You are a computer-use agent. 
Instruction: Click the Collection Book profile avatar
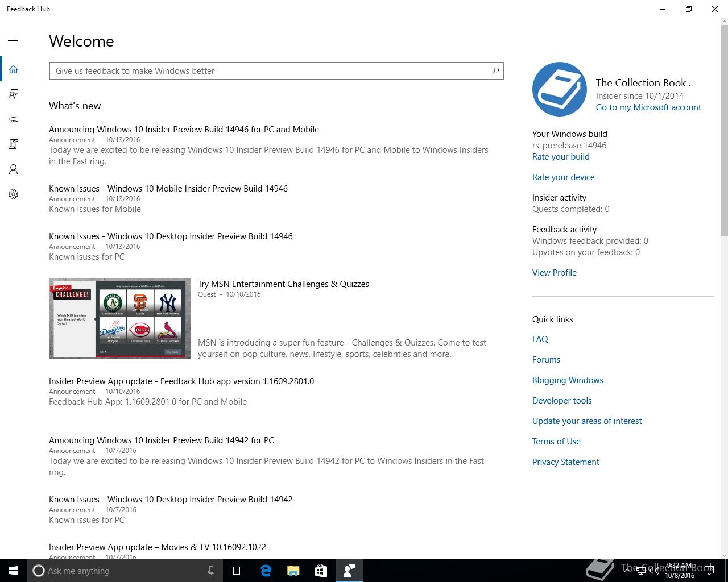(560, 89)
